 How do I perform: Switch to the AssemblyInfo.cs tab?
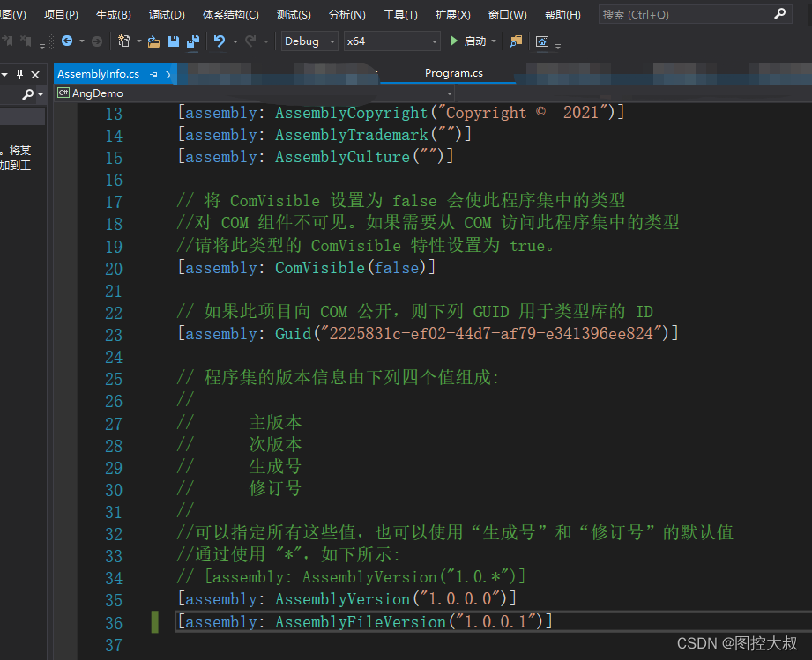click(99, 74)
